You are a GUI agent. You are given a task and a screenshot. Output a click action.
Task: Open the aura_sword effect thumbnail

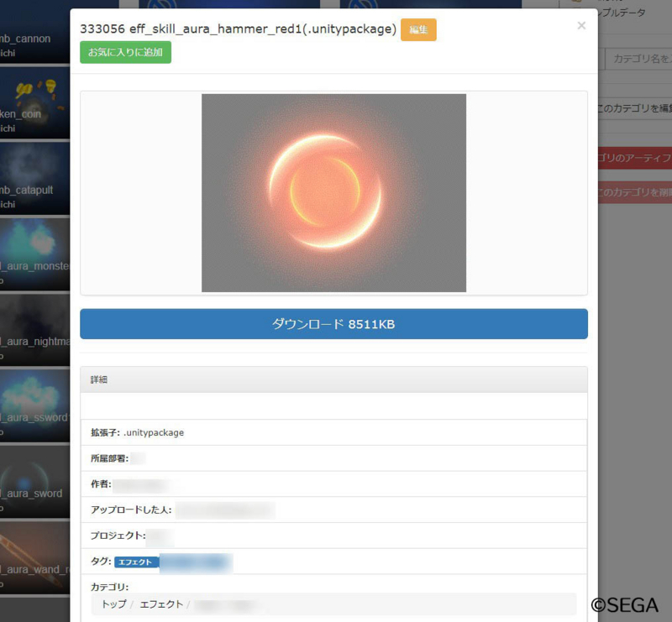click(34, 482)
